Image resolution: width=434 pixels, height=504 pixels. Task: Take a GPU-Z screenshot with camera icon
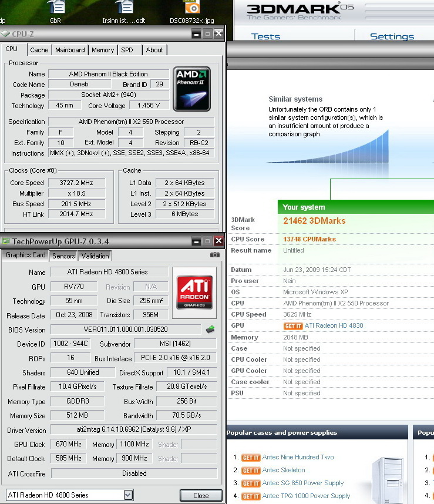click(215, 255)
